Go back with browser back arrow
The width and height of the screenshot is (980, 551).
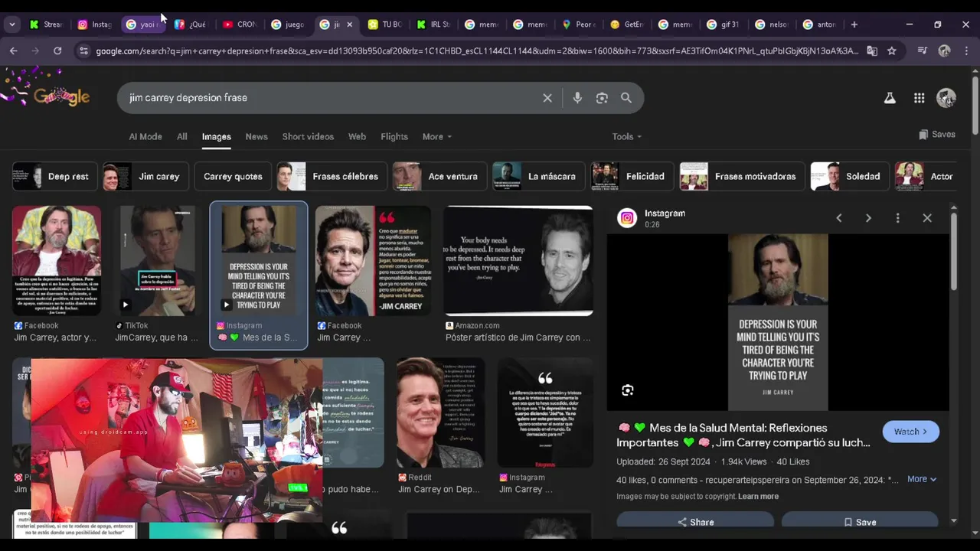click(14, 51)
